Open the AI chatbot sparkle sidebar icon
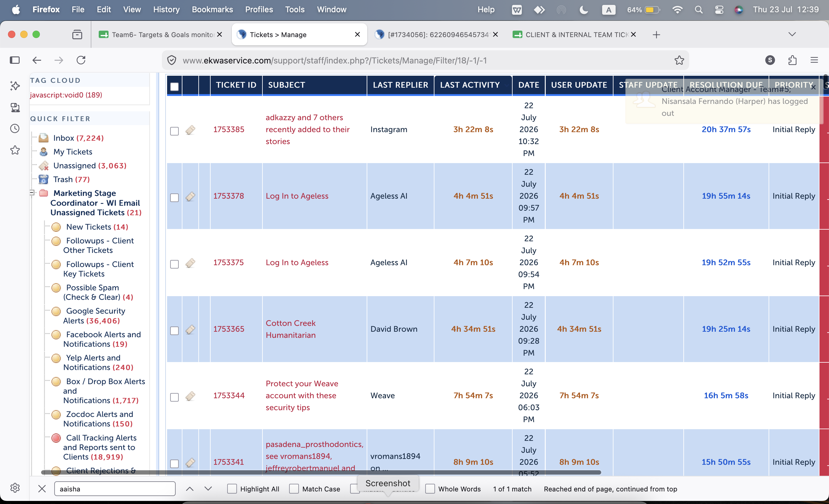Image resolution: width=829 pixels, height=504 pixels. tap(15, 86)
